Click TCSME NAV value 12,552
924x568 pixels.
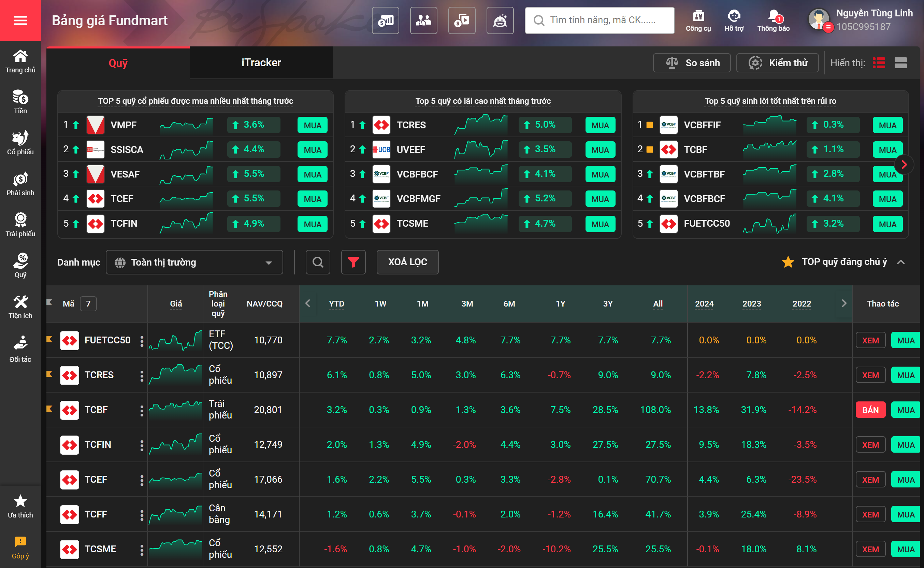point(268,549)
